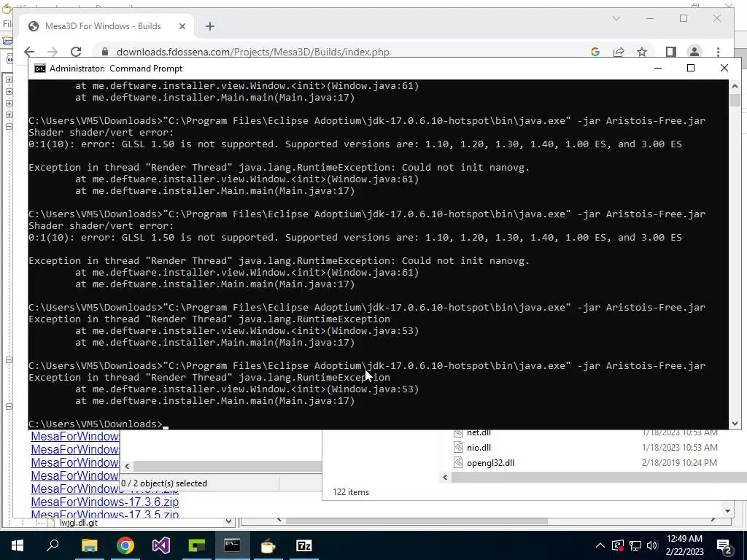Open Chrome side panel

click(671, 52)
